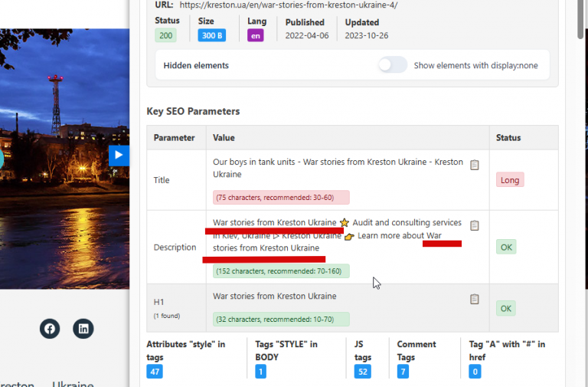The height and width of the screenshot is (387, 588).
Task: Click the Long status badge for Title
Action: (510, 180)
